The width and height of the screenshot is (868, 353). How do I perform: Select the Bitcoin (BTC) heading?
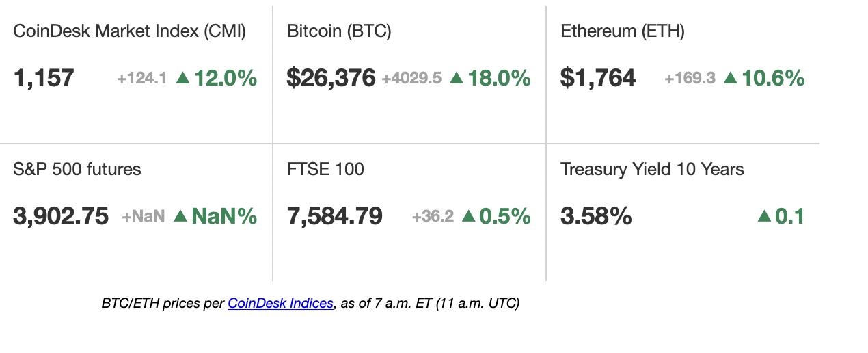pyautogui.click(x=339, y=31)
